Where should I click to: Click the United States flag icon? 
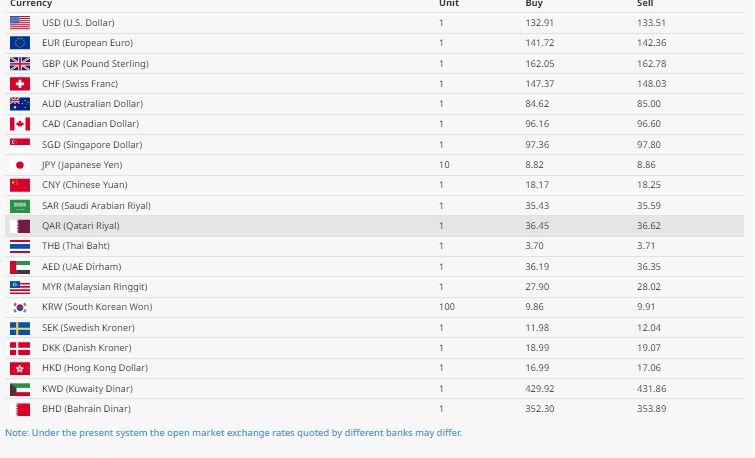[x=20, y=22]
